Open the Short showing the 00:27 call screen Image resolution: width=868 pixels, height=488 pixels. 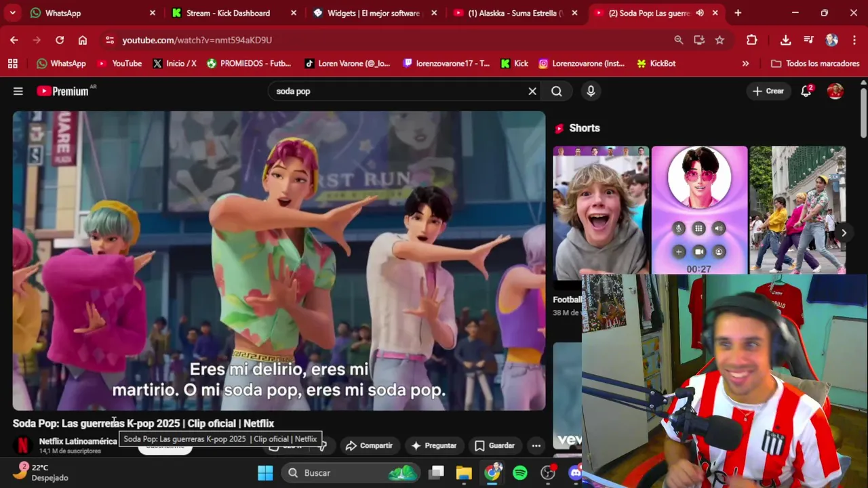point(699,210)
